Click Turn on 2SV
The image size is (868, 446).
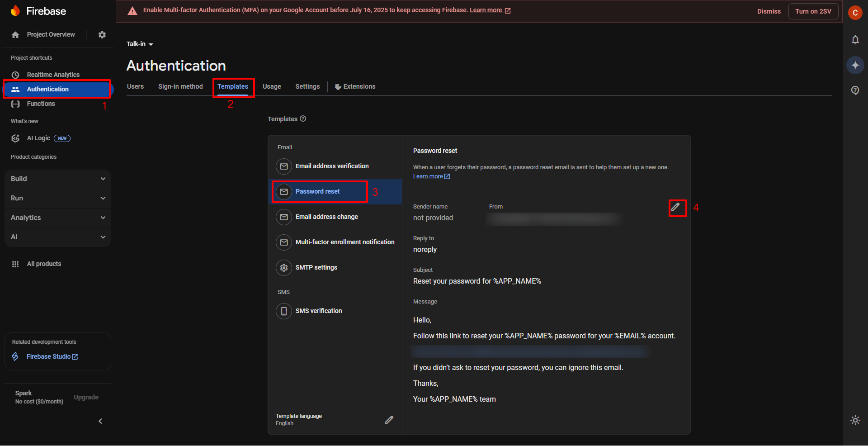[813, 11]
